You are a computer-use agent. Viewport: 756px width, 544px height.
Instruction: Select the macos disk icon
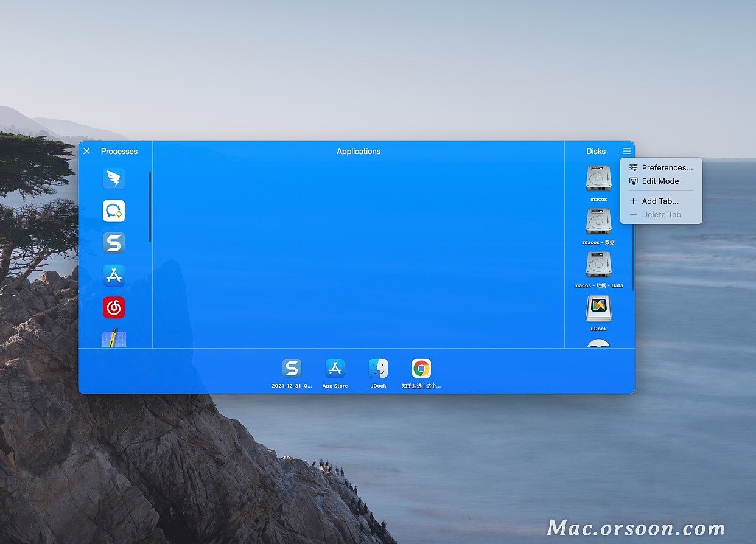point(598,178)
